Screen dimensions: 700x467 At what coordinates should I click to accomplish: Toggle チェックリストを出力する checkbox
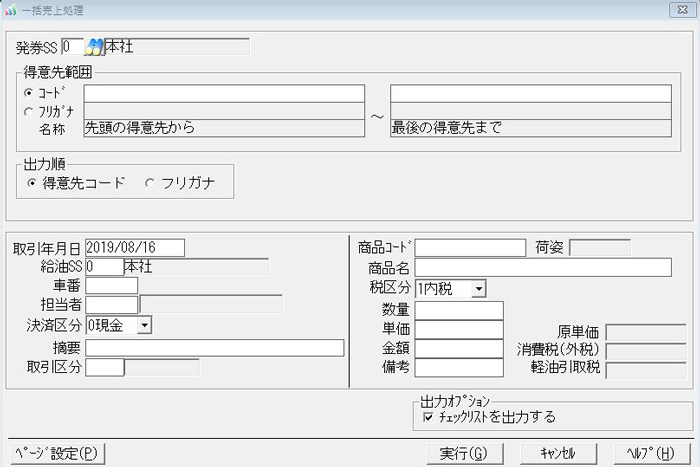pos(429,417)
